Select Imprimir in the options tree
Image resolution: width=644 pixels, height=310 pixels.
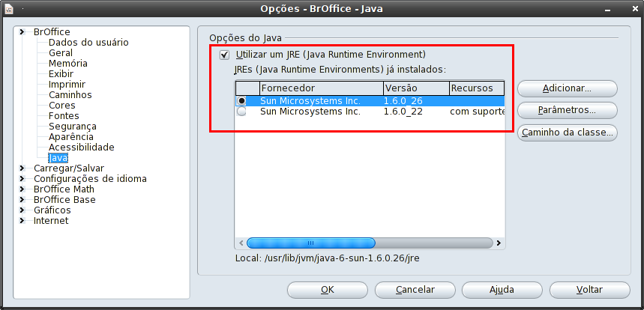[x=67, y=85]
